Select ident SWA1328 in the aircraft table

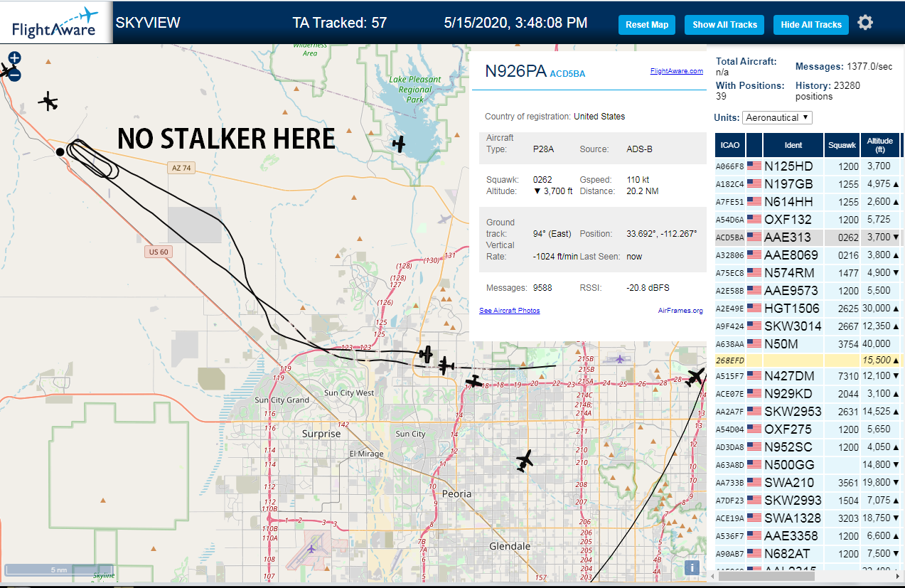pyautogui.click(x=793, y=518)
